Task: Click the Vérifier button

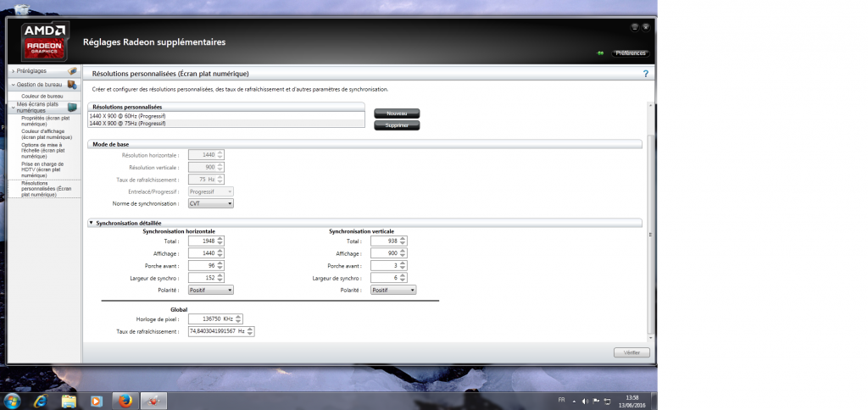Action: pyautogui.click(x=632, y=352)
